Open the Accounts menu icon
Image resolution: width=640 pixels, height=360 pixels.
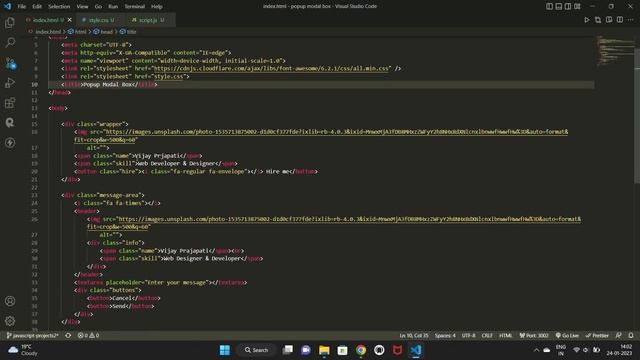point(10,301)
